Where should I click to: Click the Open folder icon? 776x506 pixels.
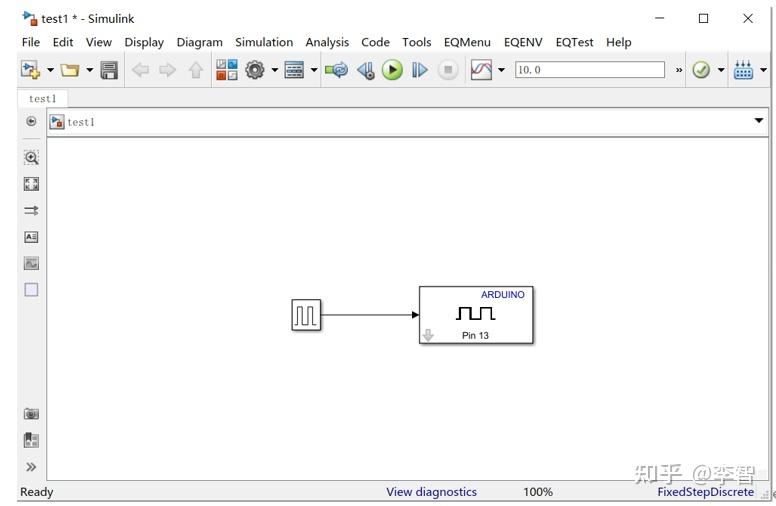pos(70,70)
